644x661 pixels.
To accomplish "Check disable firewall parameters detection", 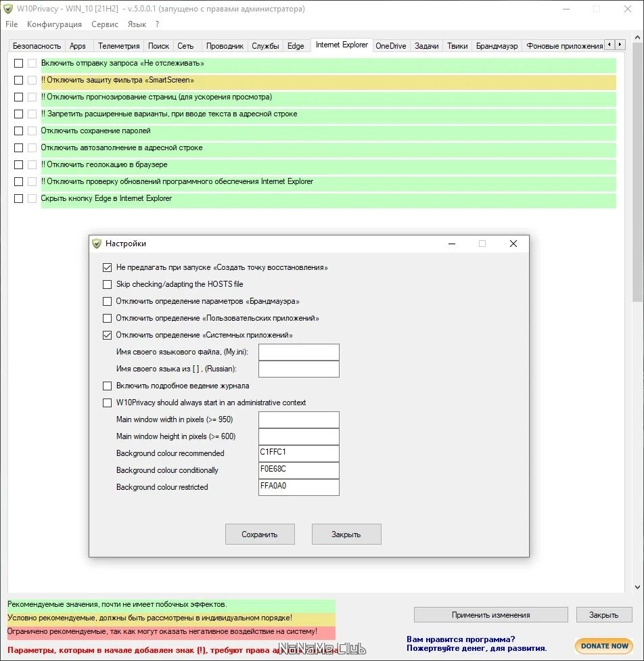I will [107, 301].
